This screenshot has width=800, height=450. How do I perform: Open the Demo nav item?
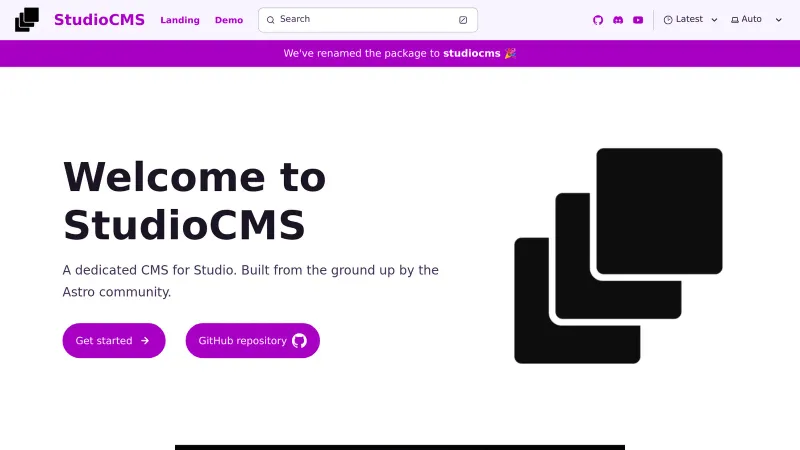229,20
